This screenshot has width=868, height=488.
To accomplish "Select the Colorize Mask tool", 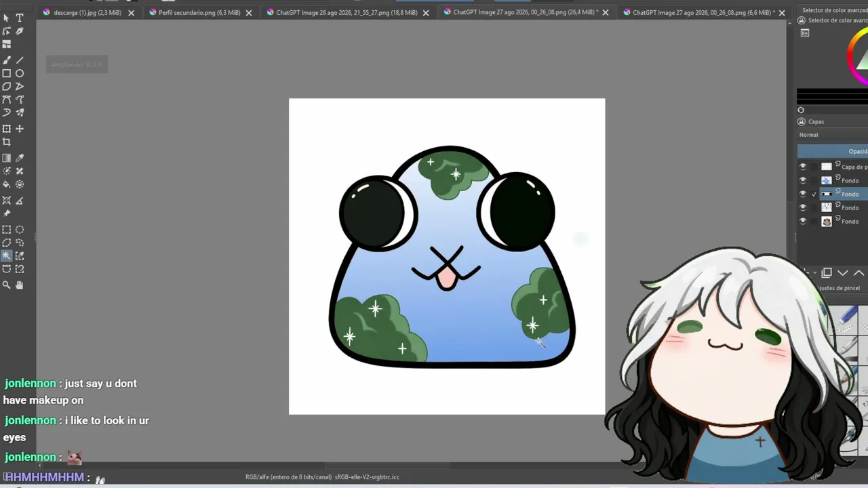I will (7, 171).
